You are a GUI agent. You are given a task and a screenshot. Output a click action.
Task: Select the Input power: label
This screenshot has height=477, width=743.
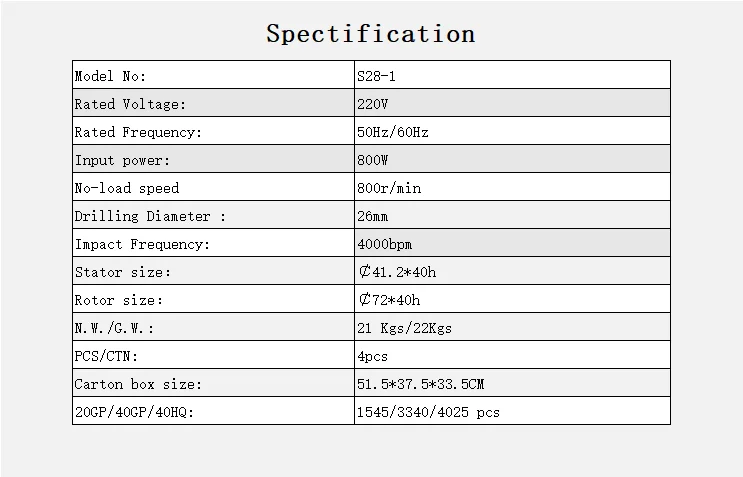pos(123,160)
